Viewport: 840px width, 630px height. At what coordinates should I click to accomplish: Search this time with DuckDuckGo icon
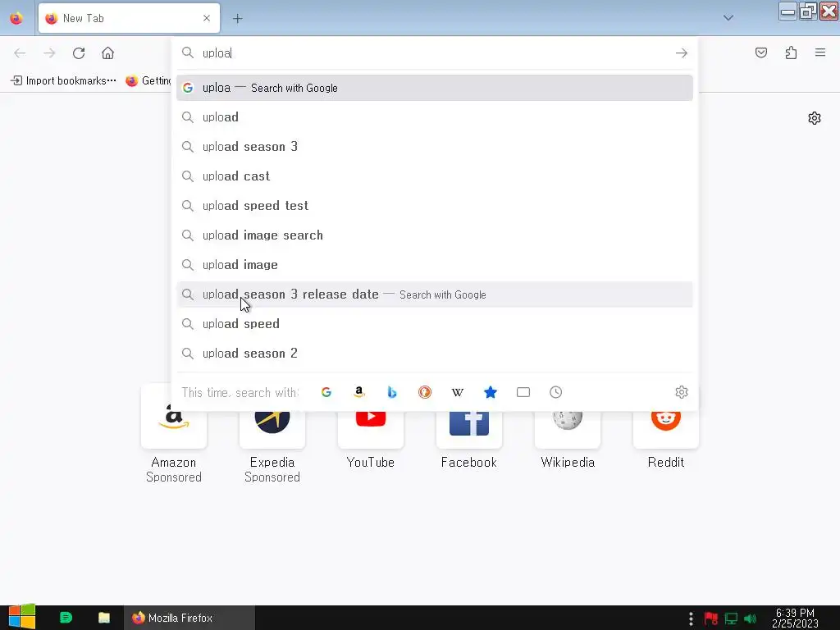point(425,392)
